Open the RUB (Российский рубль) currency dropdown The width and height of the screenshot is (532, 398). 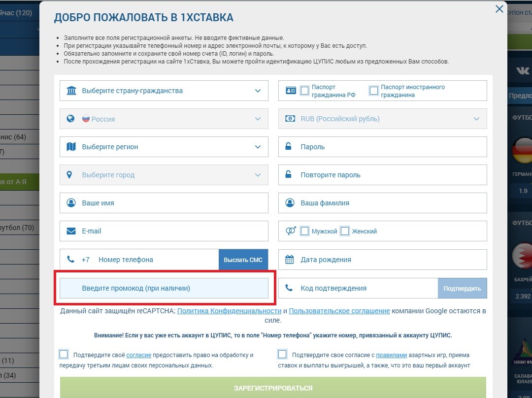(383, 119)
